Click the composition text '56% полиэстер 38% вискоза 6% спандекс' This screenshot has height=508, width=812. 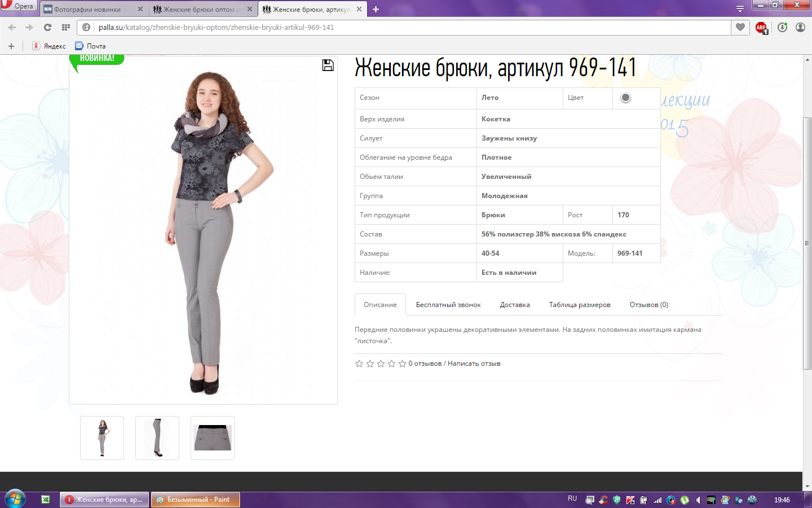[554, 234]
